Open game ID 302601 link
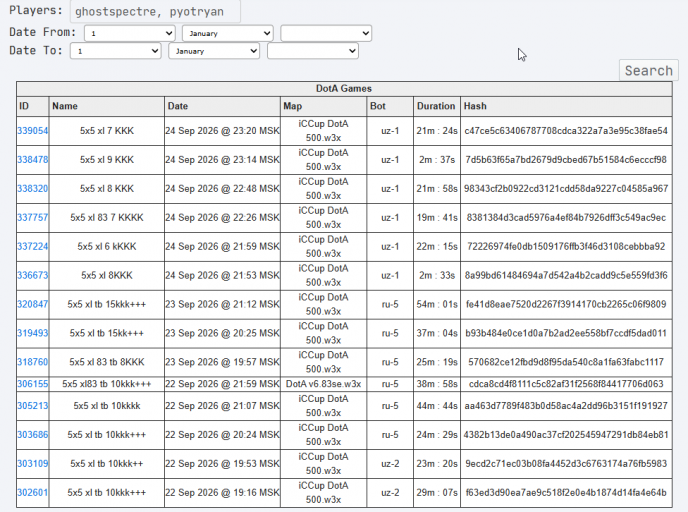 tap(32, 493)
